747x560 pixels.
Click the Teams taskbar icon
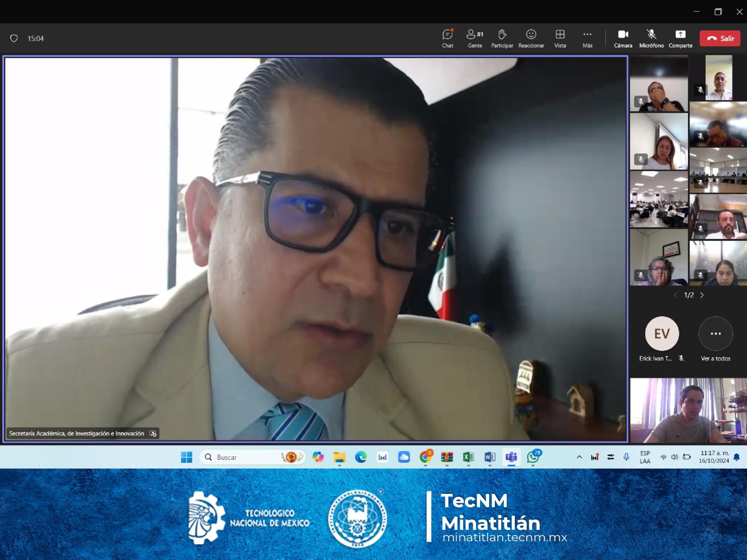click(x=511, y=457)
